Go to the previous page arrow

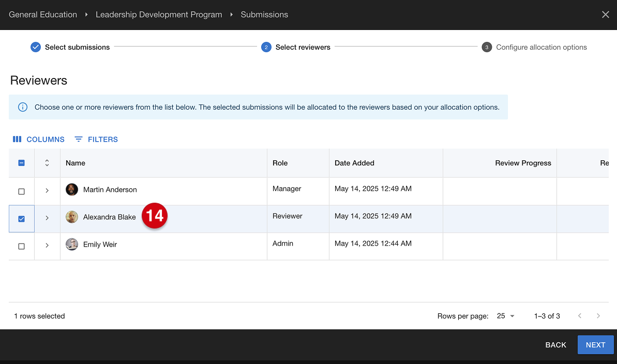click(580, 316)
